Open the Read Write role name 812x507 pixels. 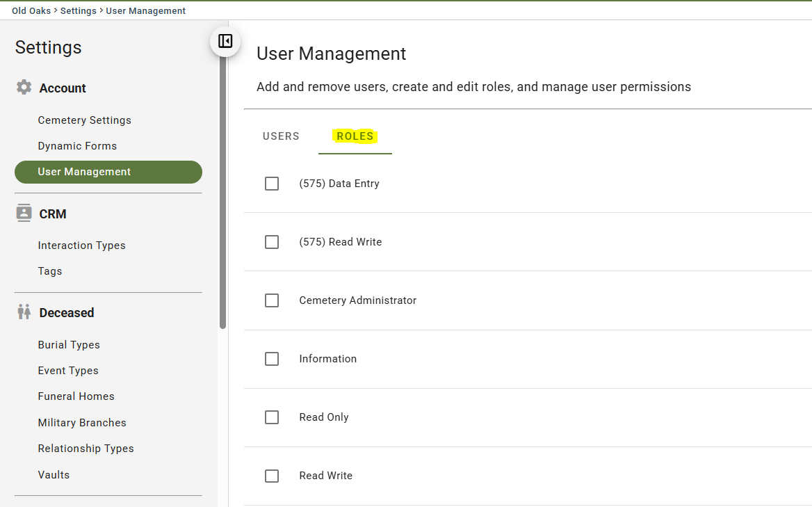(x=326, y=476)
